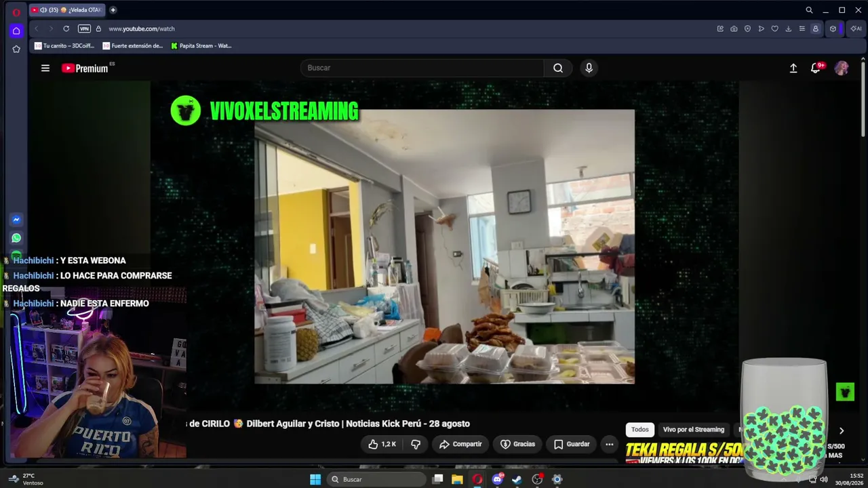Image resolution: width=868 pixels, height=488 pixels.
Task: Open the volume speaker icon in tray
Action: pos(823,479)
